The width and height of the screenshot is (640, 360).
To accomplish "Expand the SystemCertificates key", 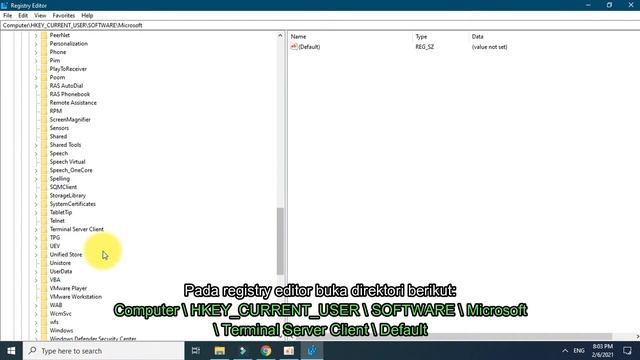I will (x=36, y=204).
